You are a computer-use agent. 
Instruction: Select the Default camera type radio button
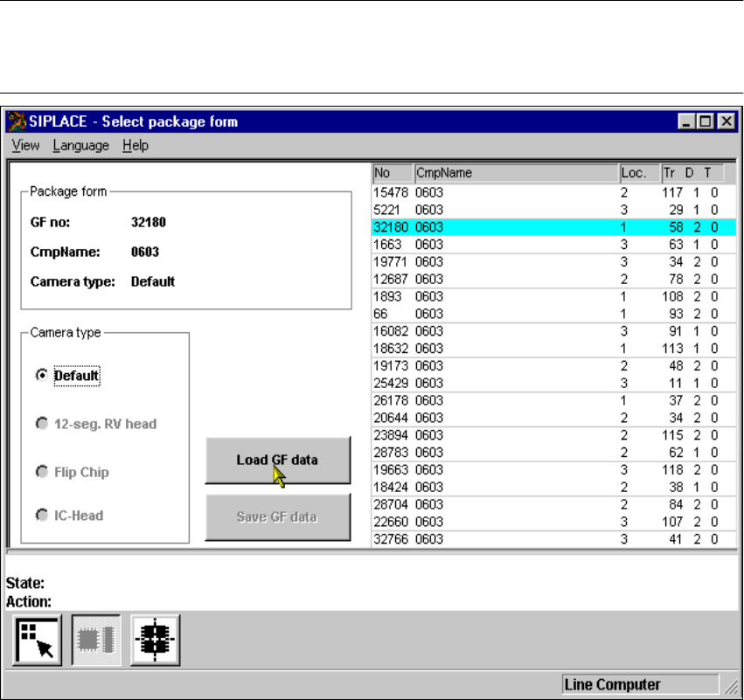pyautogui.click(x=42, y=375)
